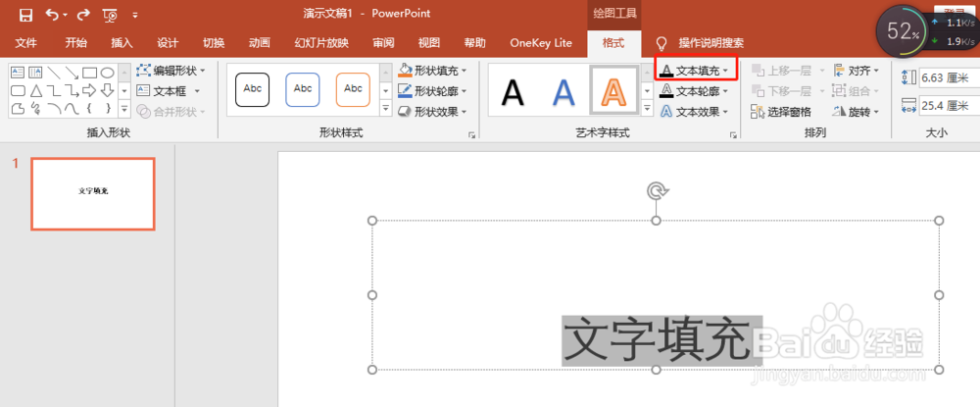Open the Customize Quick Access Toolbar dropdown arrow
980x407 pixels.
135,15
